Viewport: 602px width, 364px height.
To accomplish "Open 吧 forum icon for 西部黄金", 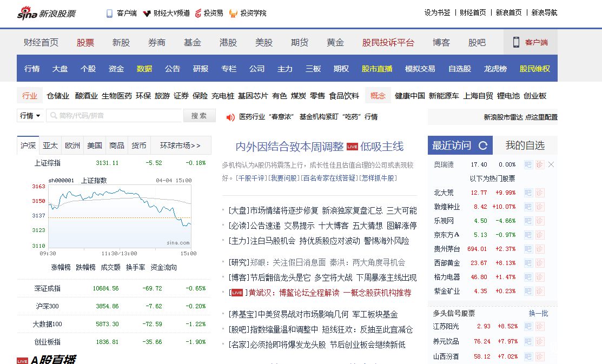I will click(528, 263).
